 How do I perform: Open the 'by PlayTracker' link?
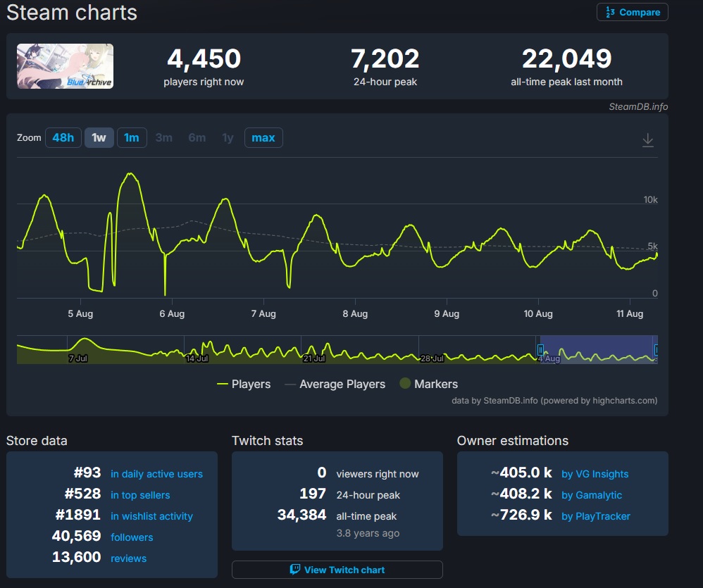click(596, 516)
